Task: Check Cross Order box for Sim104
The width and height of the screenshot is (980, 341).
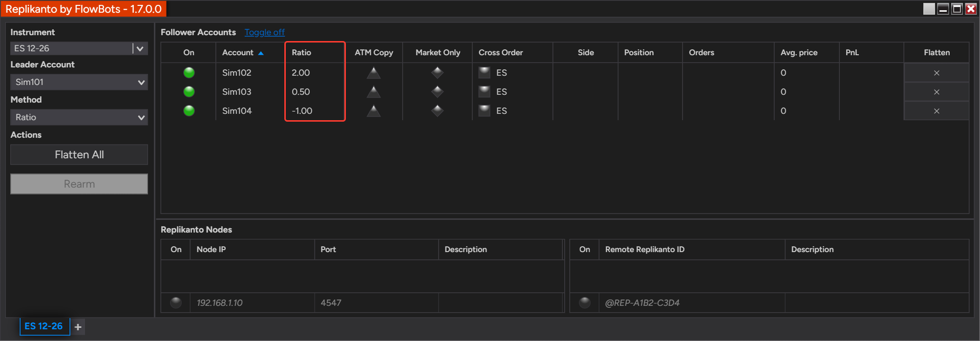Action: point(484,111)
